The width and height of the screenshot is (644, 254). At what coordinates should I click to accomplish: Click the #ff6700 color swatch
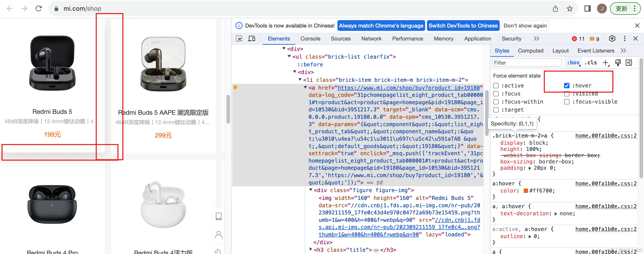coord(526,191)
